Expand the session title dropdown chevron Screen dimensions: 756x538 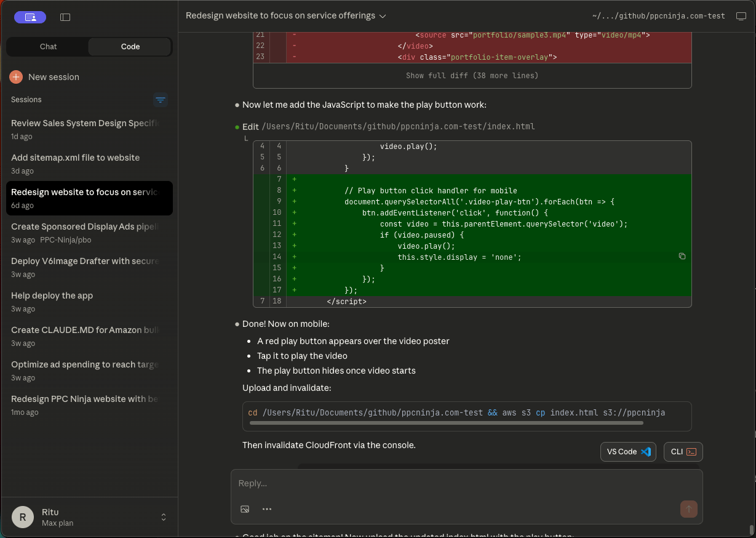click(383, 16)
